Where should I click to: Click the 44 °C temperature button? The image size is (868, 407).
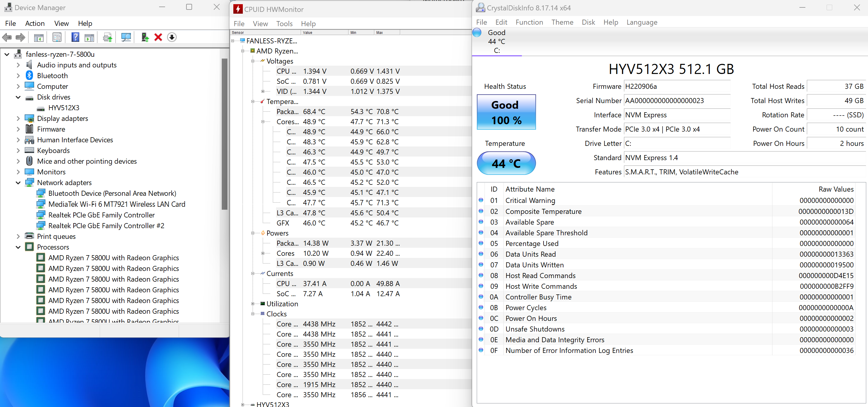pyautogui.click(x=506, y=163)
